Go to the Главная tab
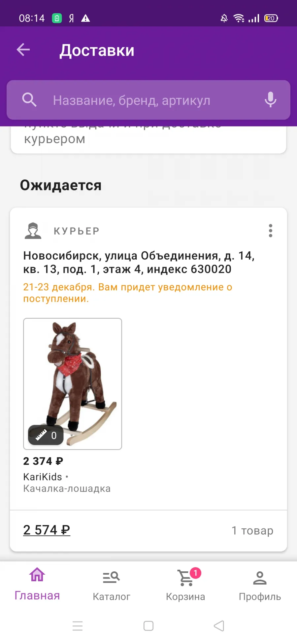This screenshot has width=297, height=644. 37,584
